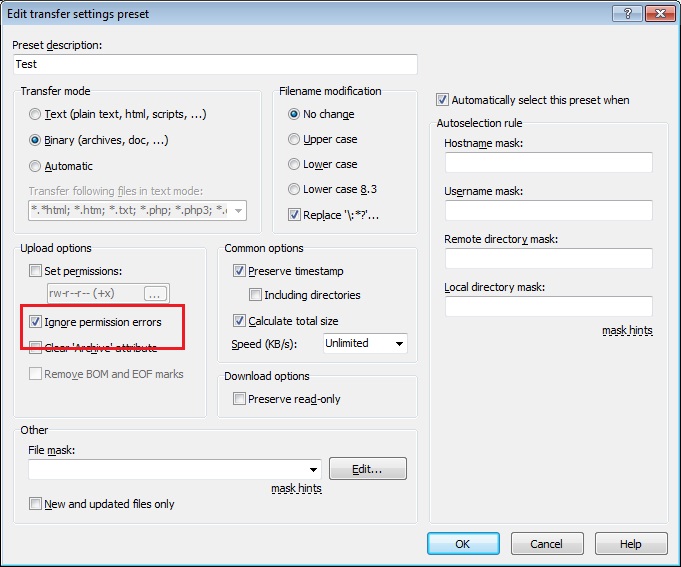Click the permissions ellipsis browse button
681x567 pixels.
tap(154, 294)
